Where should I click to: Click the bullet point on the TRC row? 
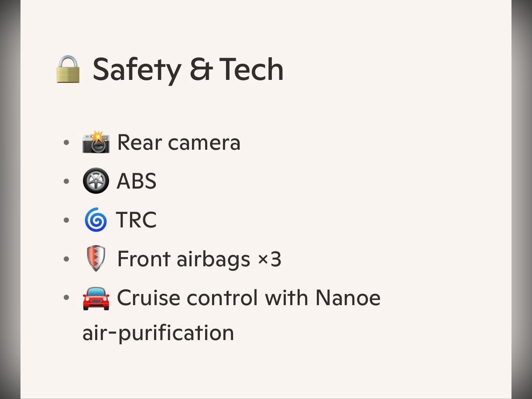(x=66, y=220)
